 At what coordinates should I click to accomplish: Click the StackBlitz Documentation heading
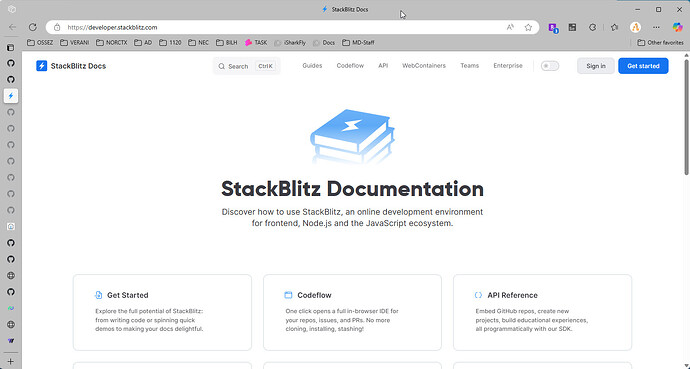pyautogui.click(x=352, y=189)
